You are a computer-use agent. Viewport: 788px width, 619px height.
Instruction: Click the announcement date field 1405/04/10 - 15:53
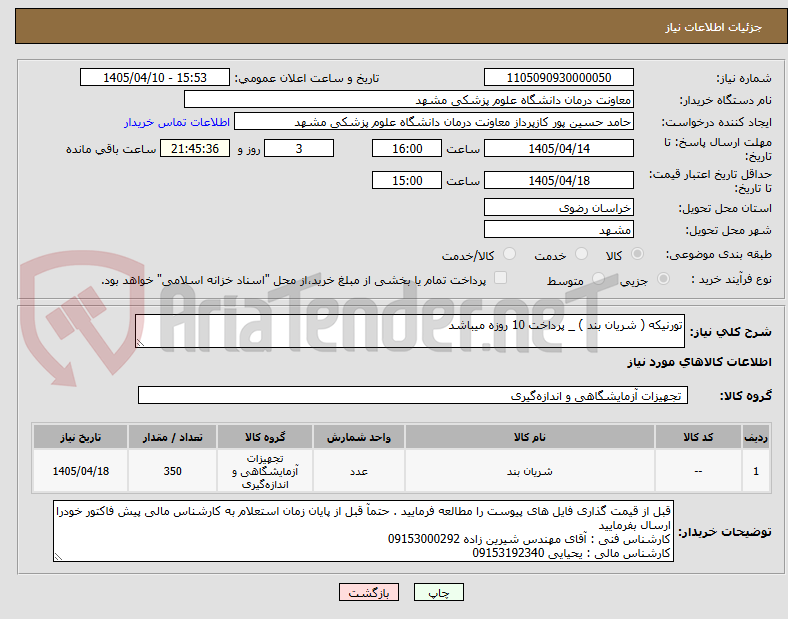(155, 77)
